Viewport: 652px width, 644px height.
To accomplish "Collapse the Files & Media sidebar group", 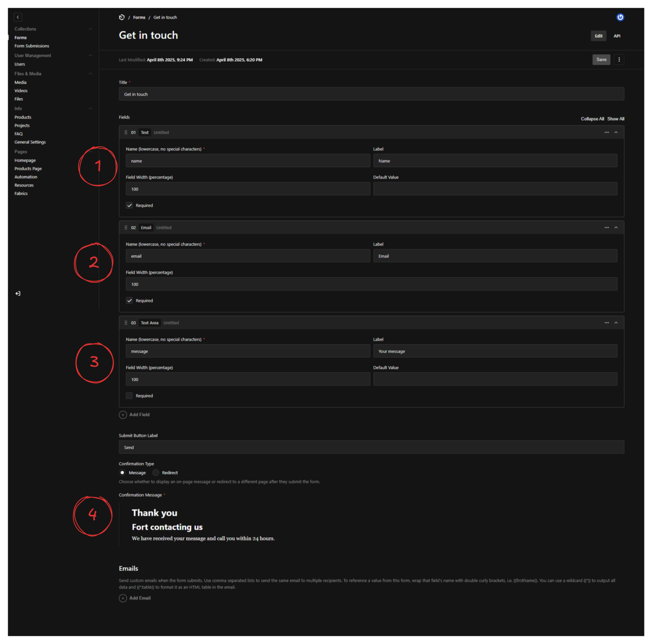I will pos(90,73).
